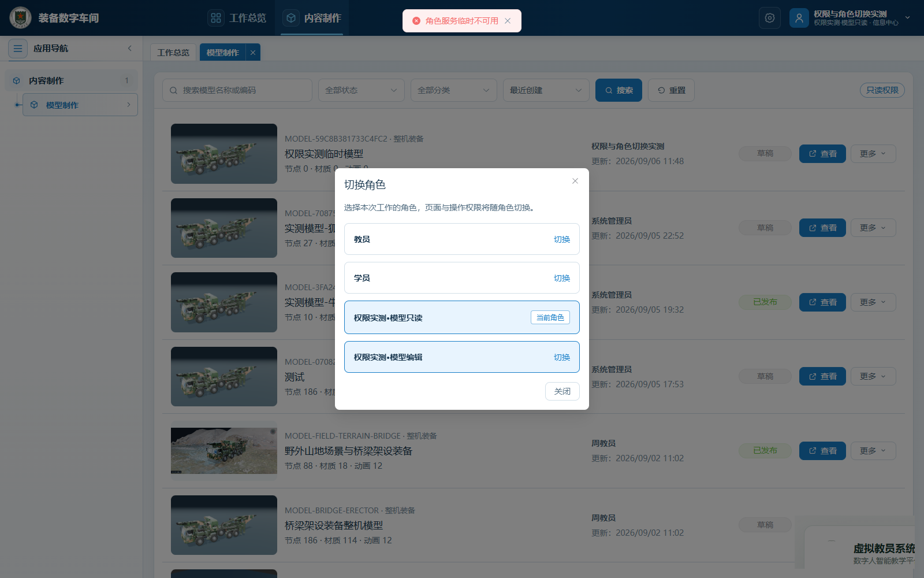Viewport: 924px width, 578px height.
Task: Open thumbnail of 桥梁架设装备整机模型
Action: pos(224,525)
